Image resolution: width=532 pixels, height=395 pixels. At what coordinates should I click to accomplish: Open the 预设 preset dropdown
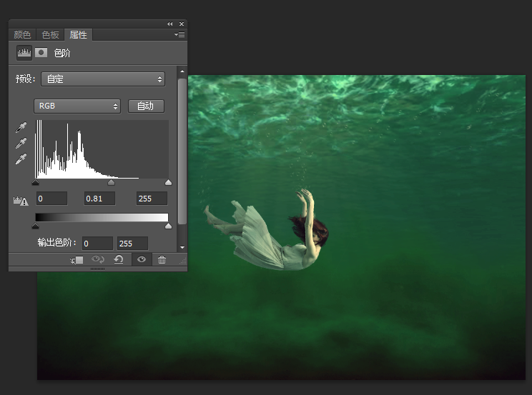click(x=103, y=79)
